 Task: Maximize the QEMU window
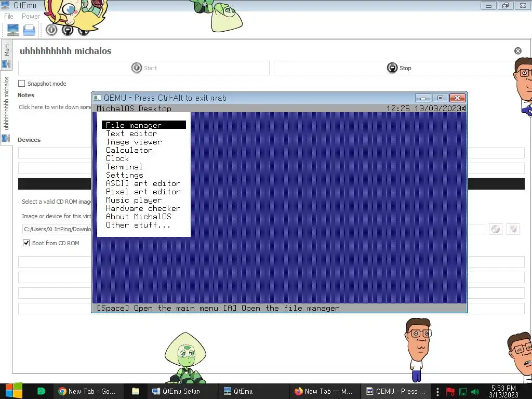440,98
